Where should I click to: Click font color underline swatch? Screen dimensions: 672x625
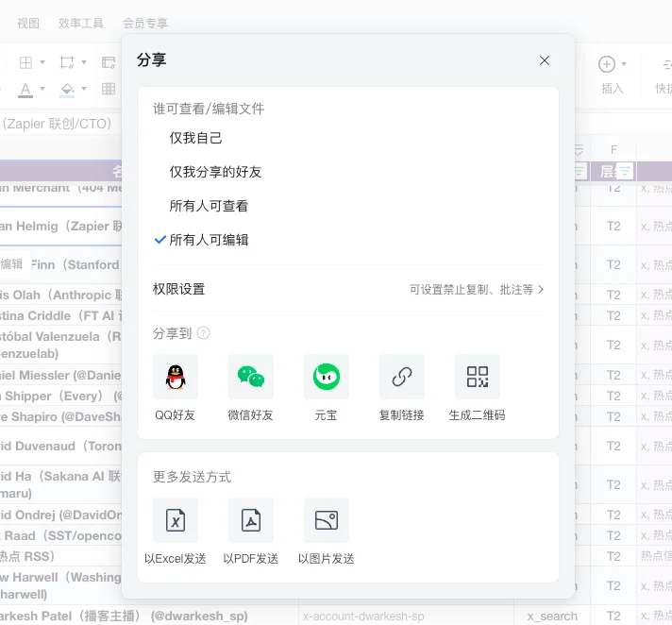pos(25,96)
